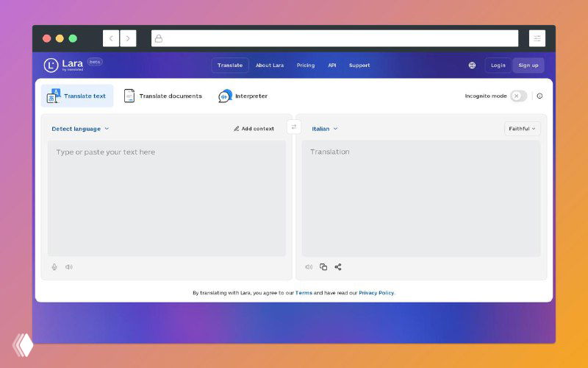Open the globe language selector icon
This screenshot has width=588, height=368.
coord(472,66)
